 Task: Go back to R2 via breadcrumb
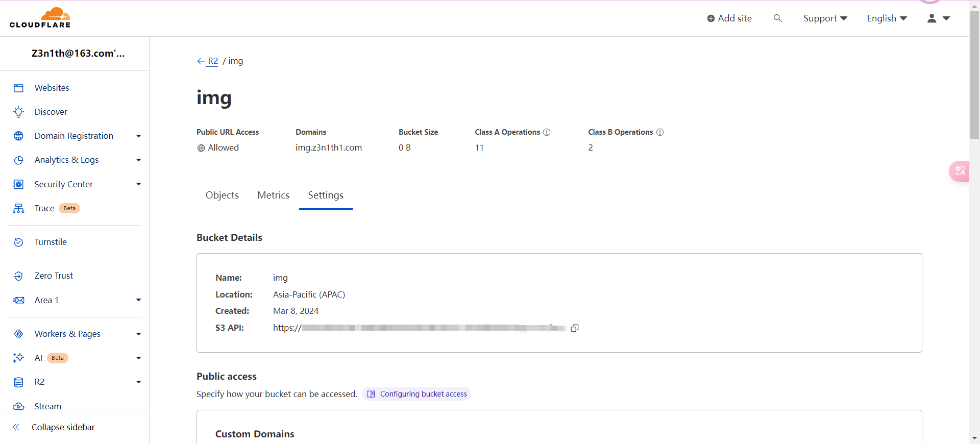212,61
